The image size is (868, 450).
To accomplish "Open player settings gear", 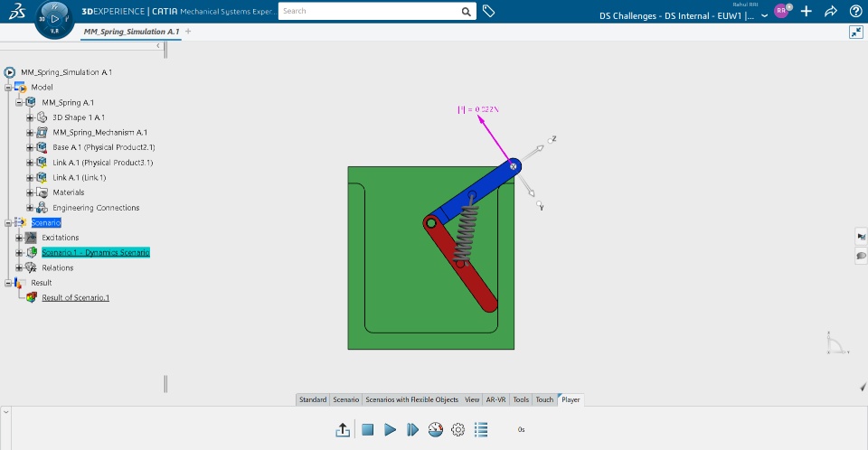I will 458,429.
